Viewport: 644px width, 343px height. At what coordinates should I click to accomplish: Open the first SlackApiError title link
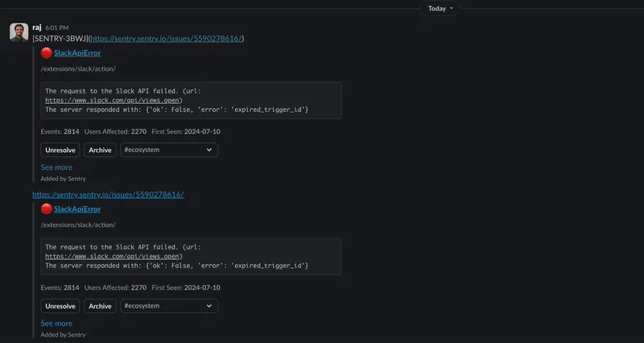coord(77,53)
